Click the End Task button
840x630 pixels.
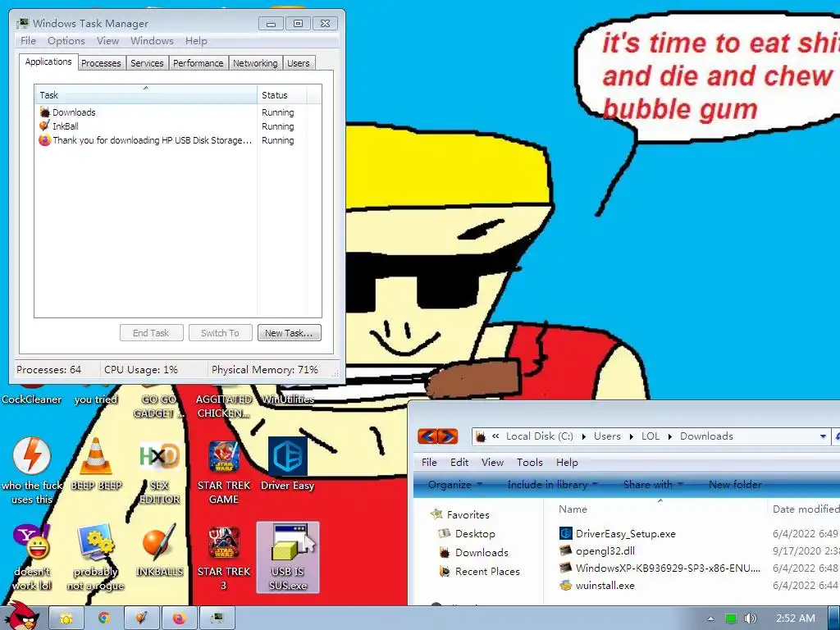(151, 333)
